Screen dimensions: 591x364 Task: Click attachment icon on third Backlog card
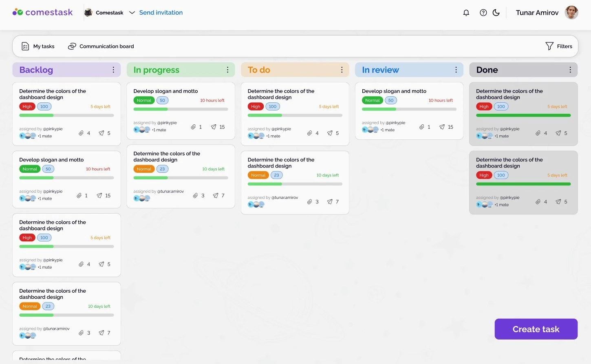[81, 264]
